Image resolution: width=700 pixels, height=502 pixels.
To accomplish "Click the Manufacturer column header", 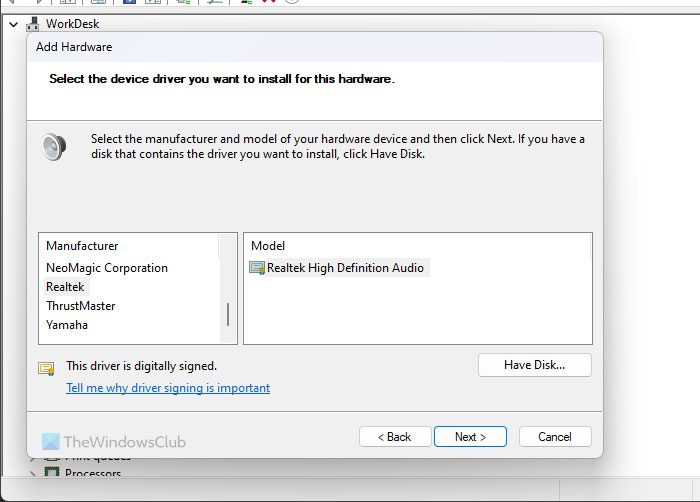I will tap(82, 246).
